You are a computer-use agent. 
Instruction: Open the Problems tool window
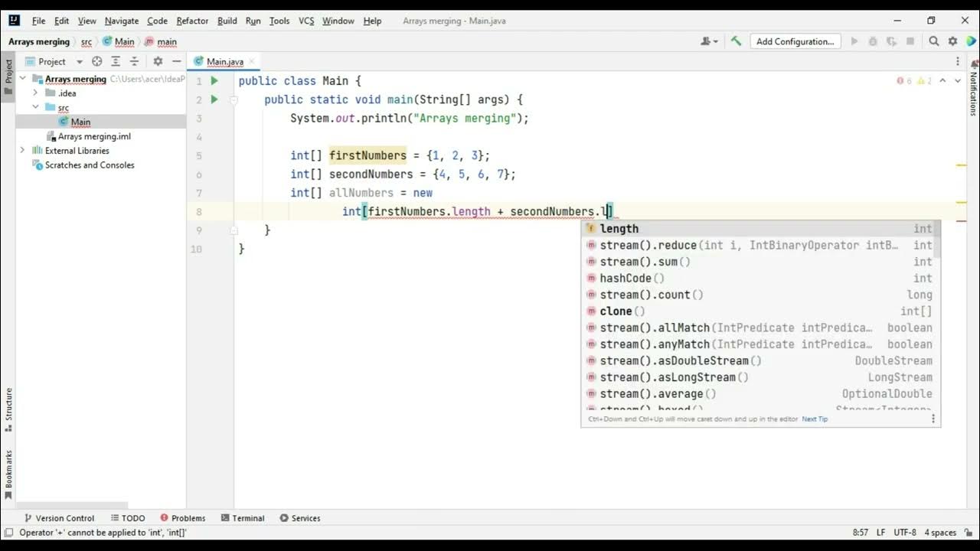182,518
